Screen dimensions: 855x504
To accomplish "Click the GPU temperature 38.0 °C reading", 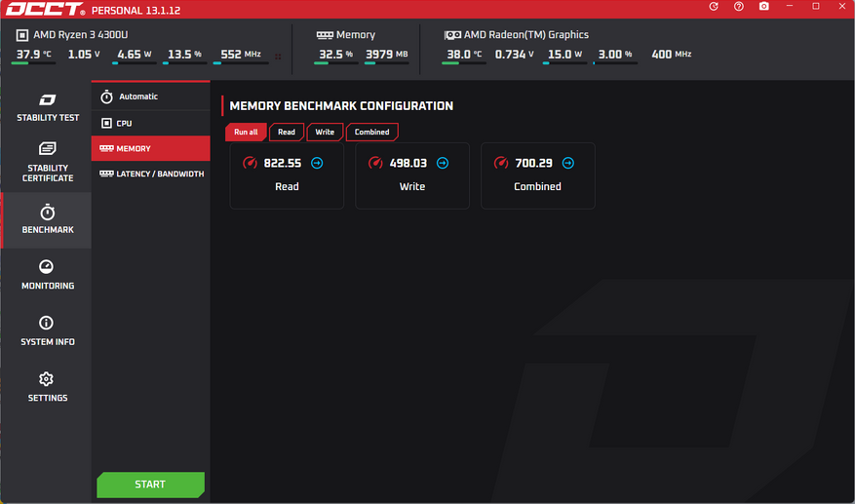I will (464, 54).
